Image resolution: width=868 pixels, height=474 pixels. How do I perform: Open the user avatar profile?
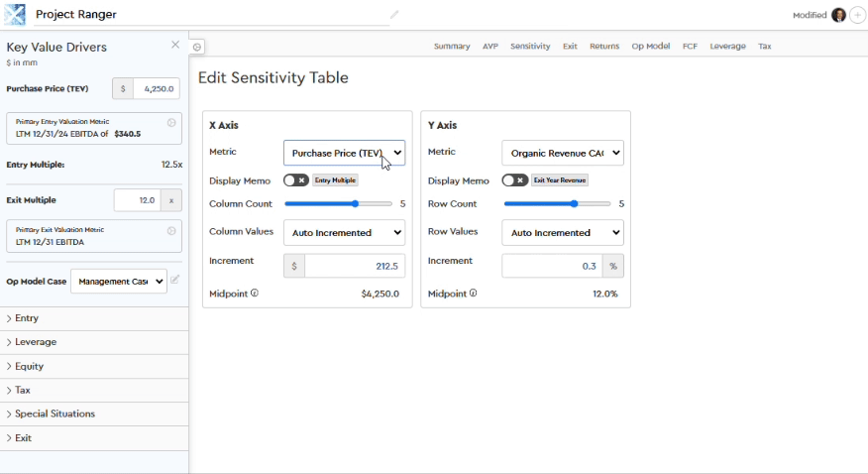(838, 15)
